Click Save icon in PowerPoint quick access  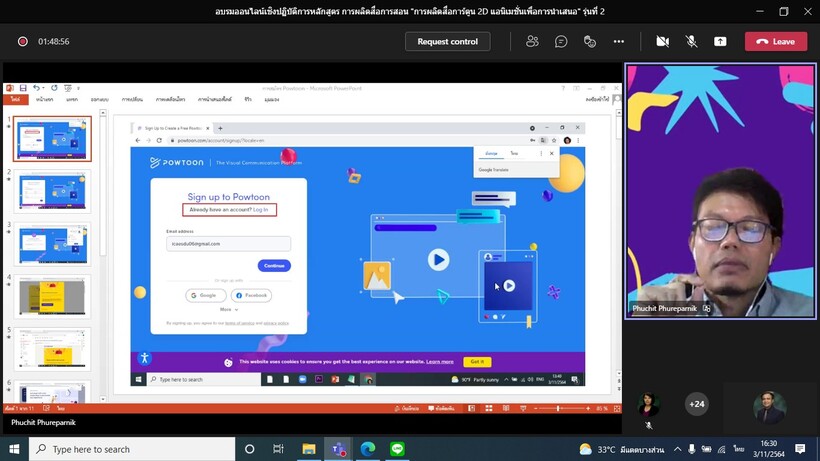tap(23, 88)
